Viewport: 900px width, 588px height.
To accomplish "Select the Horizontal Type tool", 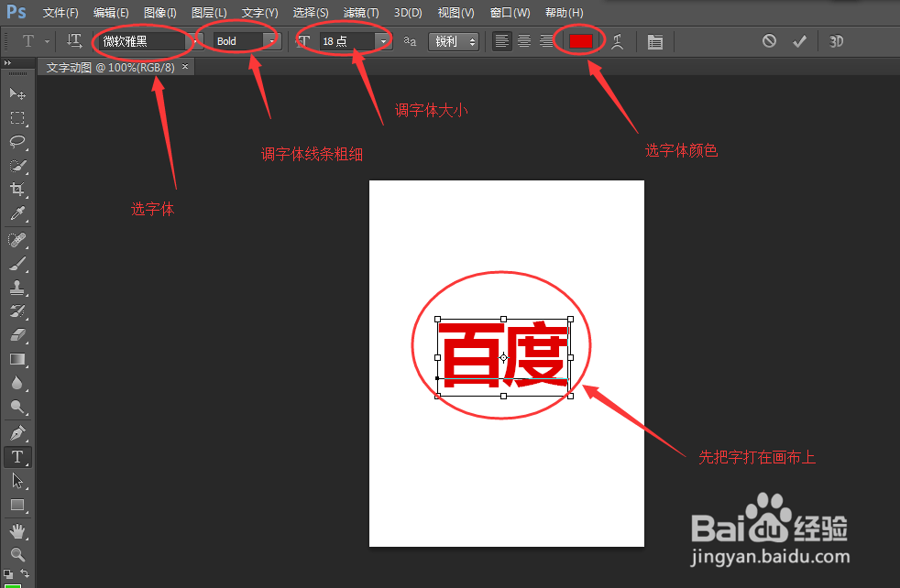I will pyautogui.click(x=17, y=457).
